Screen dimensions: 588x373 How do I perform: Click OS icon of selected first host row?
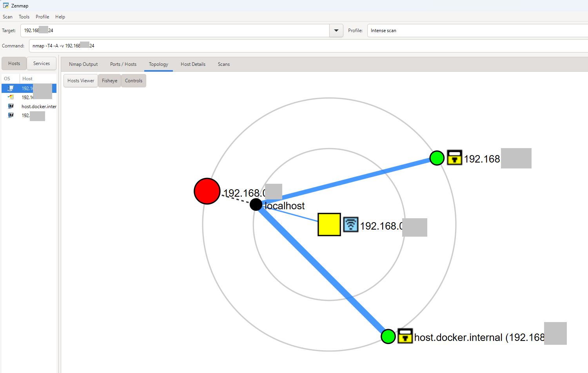click(11, 88)
